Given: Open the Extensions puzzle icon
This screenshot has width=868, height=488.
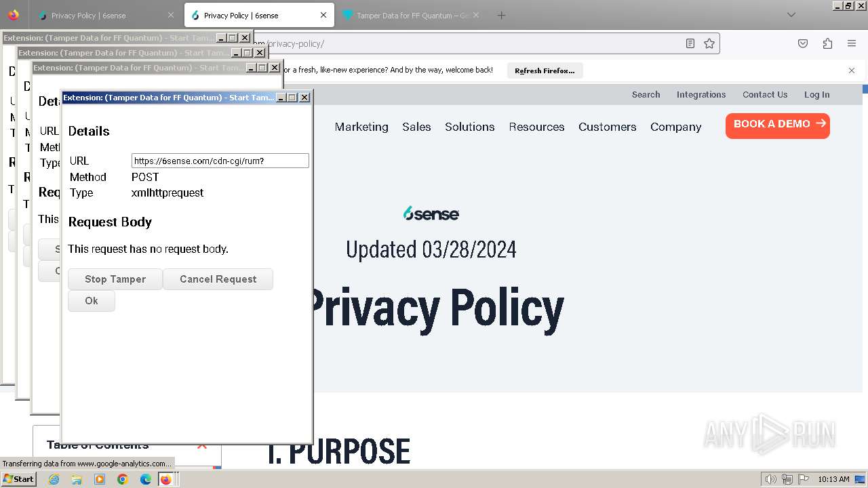Looking at the screenshot, I should click(827, 43).
